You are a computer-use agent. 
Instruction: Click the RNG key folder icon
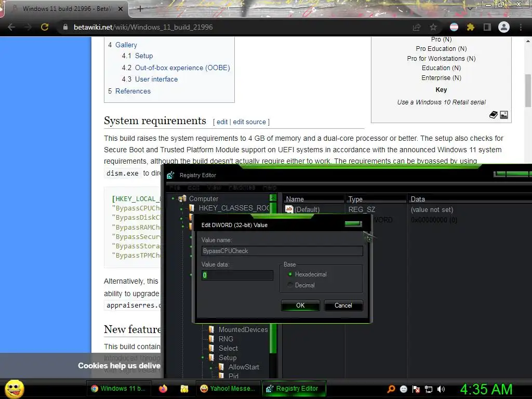pos(211,339)
